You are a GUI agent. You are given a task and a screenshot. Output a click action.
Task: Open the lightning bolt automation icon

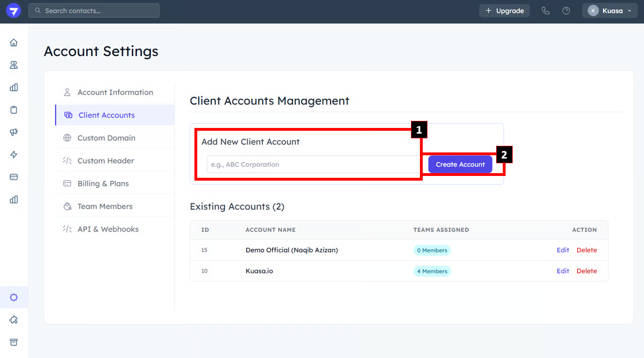click(x=14, y=155)
